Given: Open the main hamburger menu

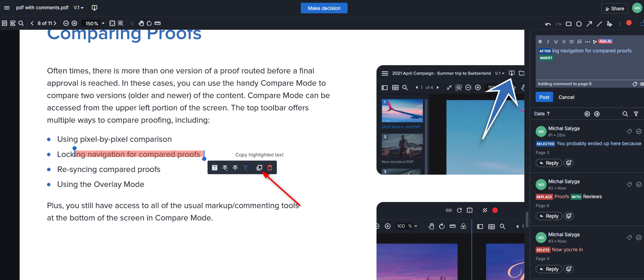Looking at the screenshot, I should 7,8.
